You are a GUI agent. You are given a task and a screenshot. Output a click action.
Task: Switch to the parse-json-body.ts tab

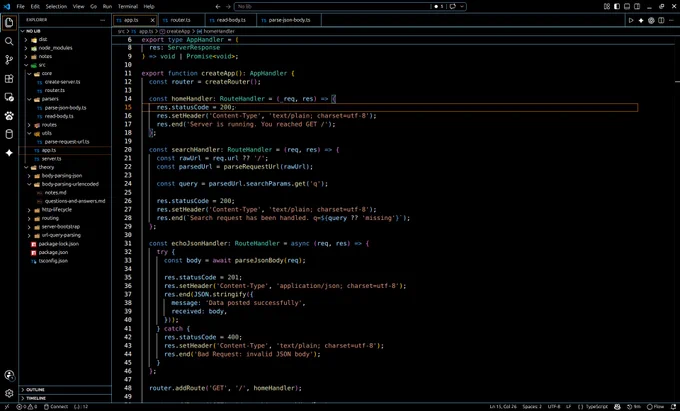tap(289, 20)
